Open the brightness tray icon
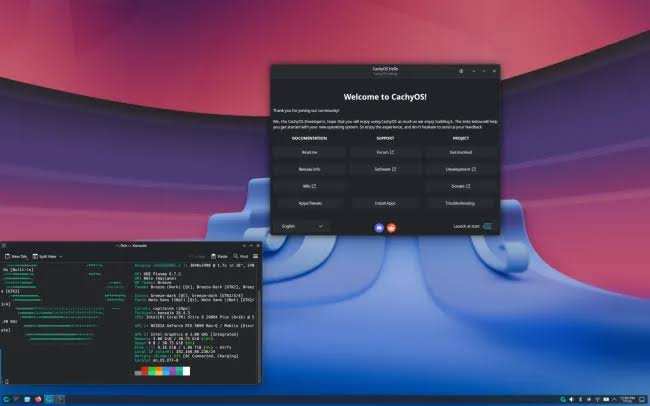 coord(589,399)
